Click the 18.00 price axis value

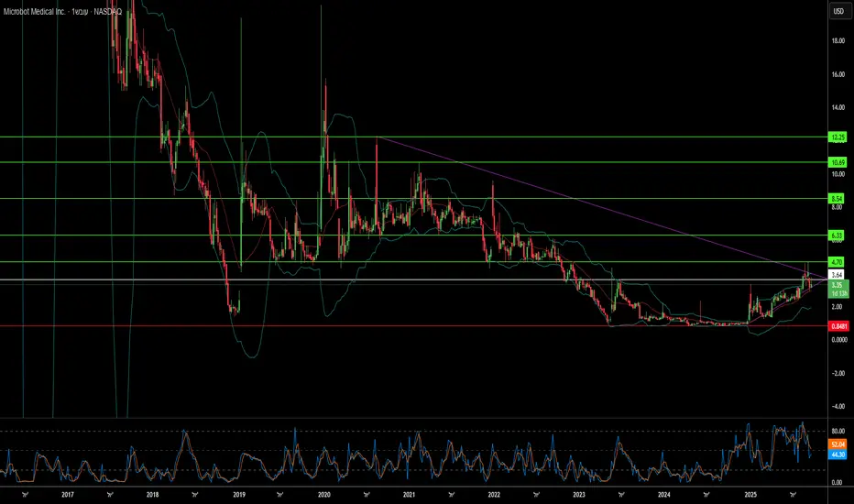[x=838, y=41]
